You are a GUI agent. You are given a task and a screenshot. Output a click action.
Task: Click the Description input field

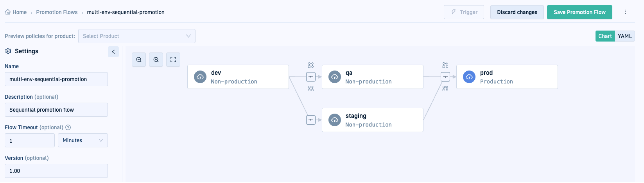click(56, 110)
